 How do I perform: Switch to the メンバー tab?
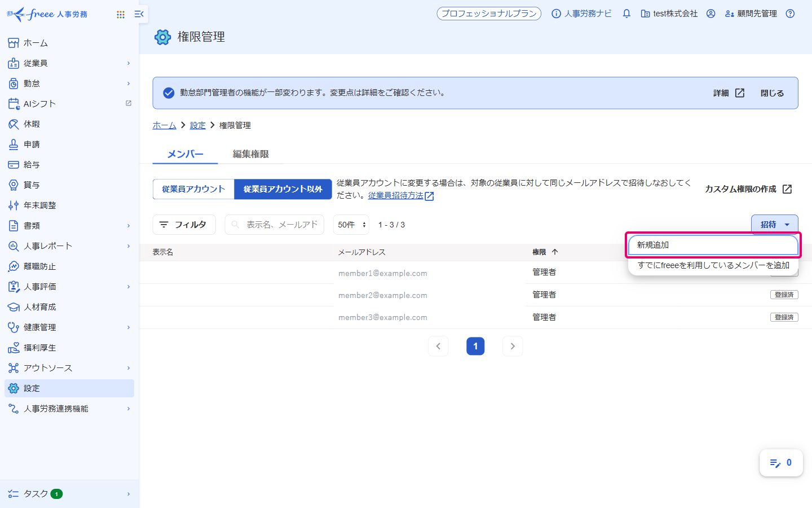click(186, 154)
